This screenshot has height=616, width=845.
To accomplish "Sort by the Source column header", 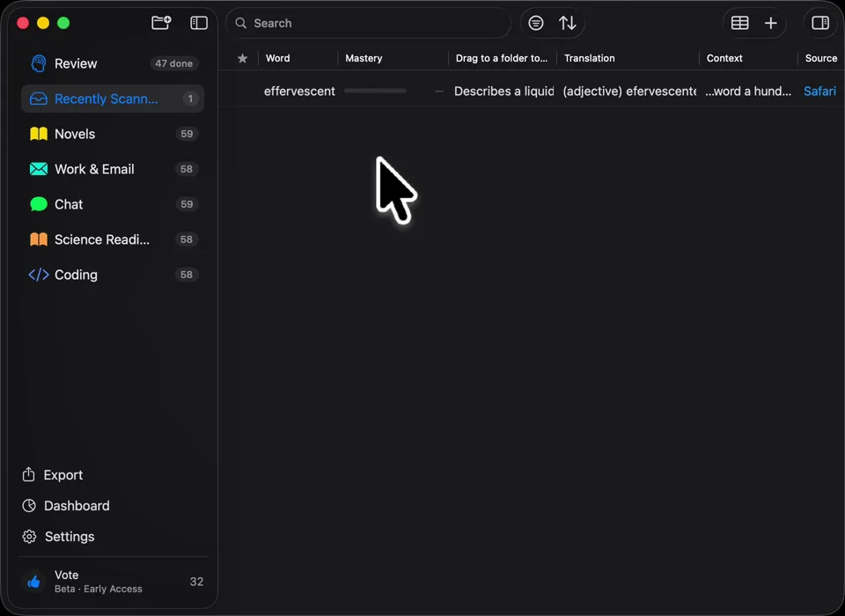I will pyautogui.click(x=820, y=58).
